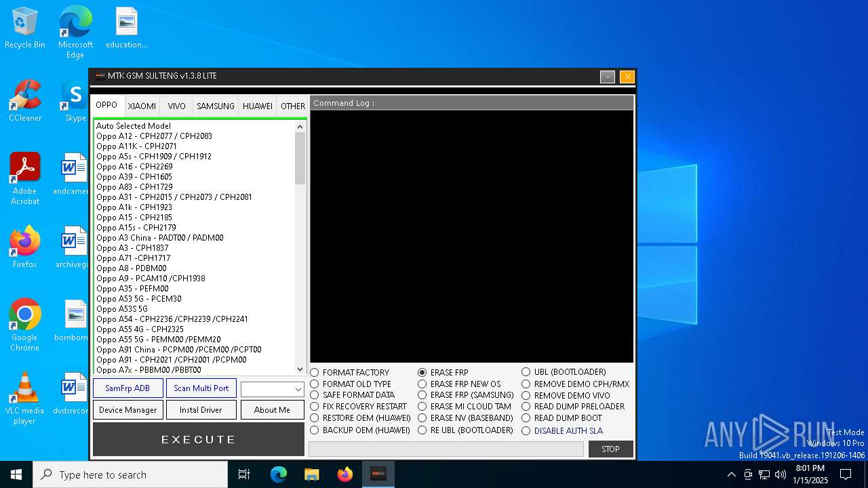The height and width of the screenshot is (488, 868).
Task: Launch CCleaner desktop icon
Action: [25, 102]
